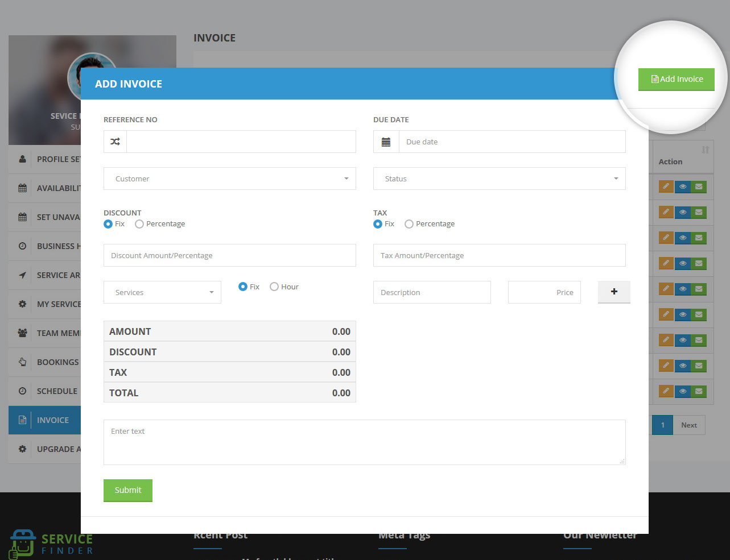Screen dimensions: 730x560
Task: Expand the Status dropdown
Action: (499, 179)
